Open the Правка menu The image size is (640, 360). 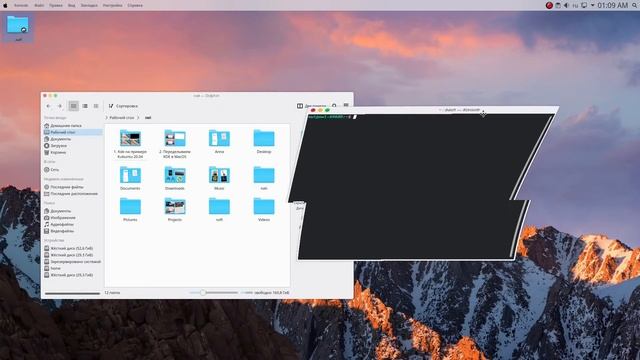[56, 5]
